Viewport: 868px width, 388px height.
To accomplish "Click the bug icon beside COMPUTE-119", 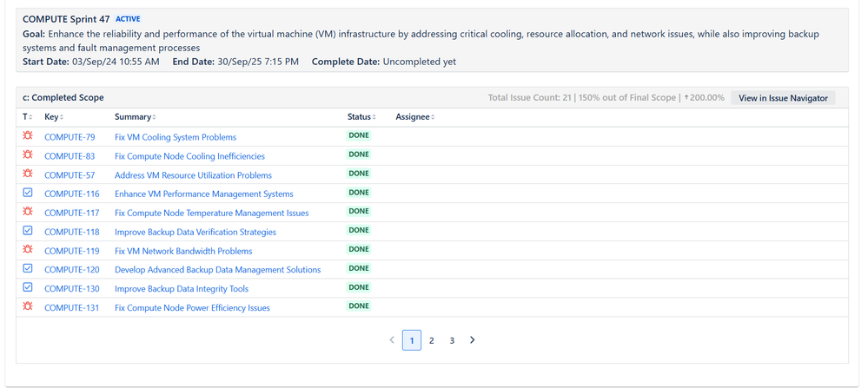I will 28,249.
